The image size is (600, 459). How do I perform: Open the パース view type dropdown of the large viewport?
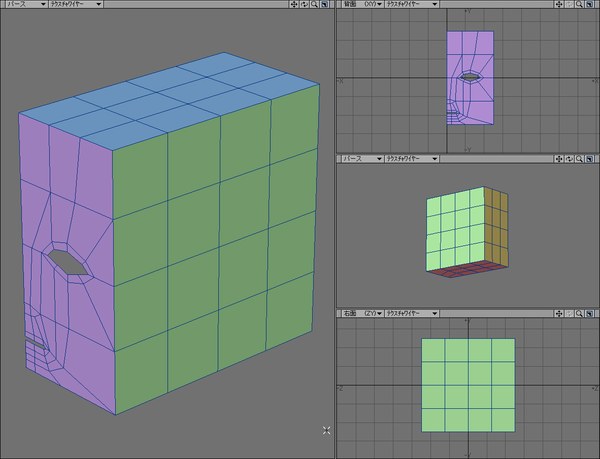[x=26, y=4]
